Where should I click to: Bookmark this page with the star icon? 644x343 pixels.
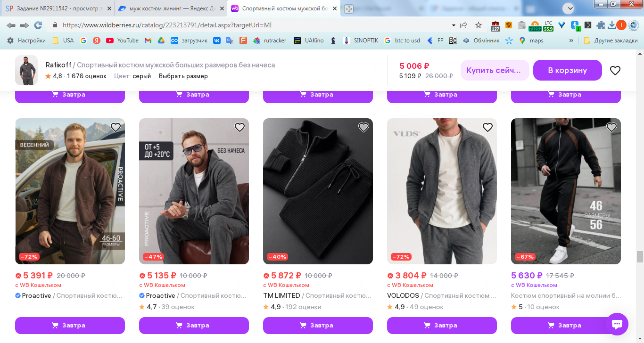coord(479,25)
